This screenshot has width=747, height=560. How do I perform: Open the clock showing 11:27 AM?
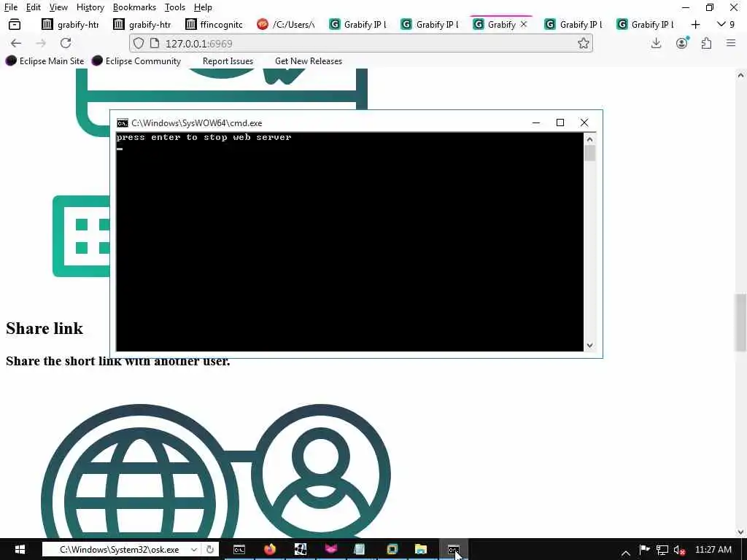(713, 549)
